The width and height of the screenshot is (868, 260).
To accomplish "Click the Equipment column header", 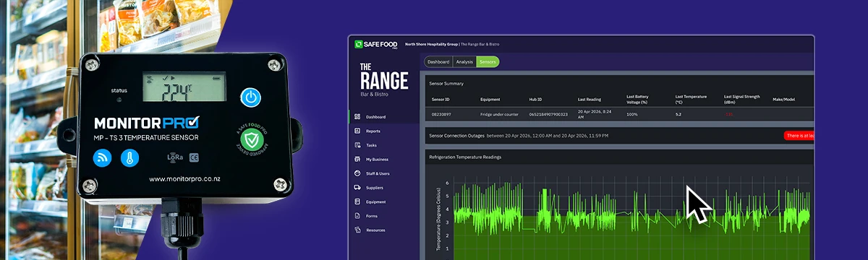I will point(490,99).
